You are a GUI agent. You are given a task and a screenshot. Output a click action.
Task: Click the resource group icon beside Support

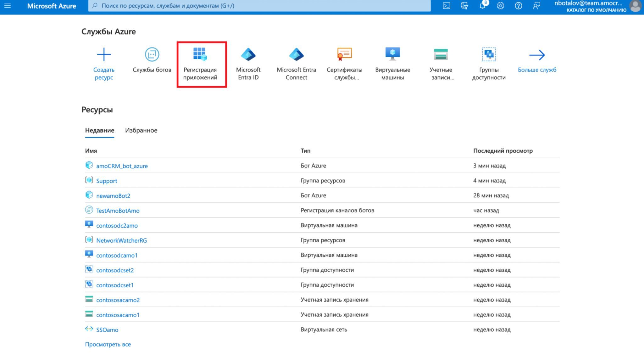click(x=89, y=180)
